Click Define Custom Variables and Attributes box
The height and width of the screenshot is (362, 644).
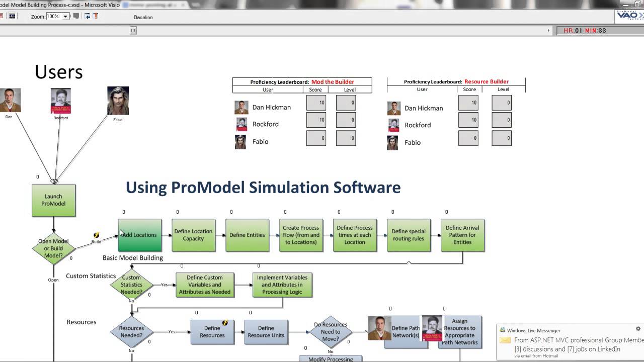205,285
